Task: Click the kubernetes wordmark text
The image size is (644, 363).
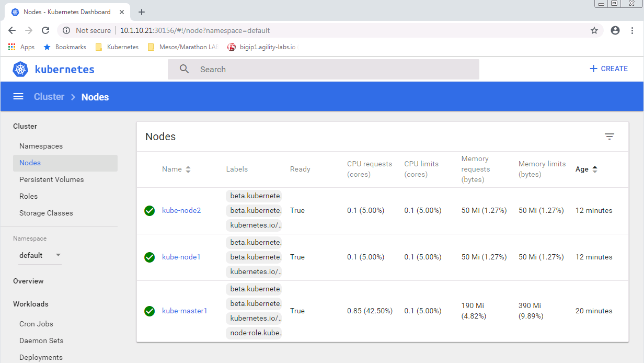Action: point(65,69)
